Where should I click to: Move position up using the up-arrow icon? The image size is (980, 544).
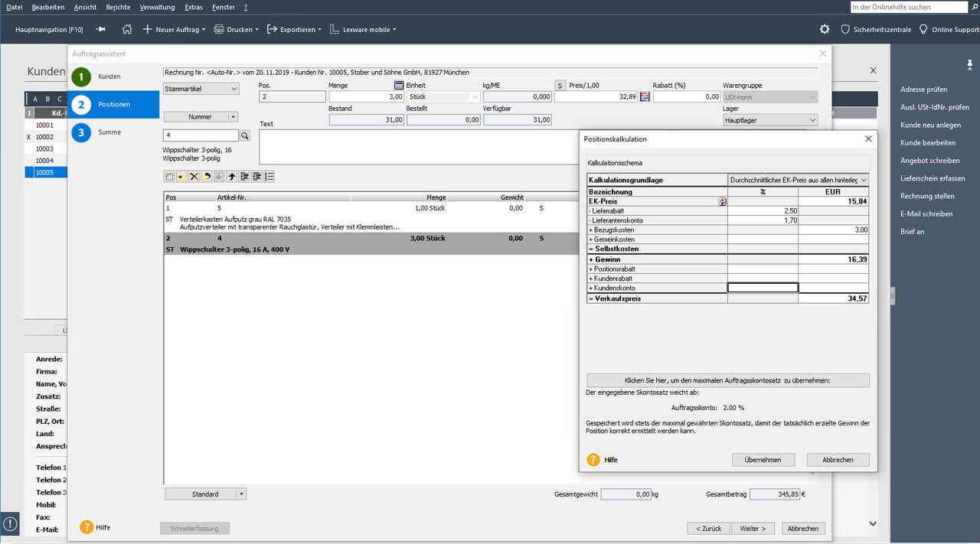pos(233,176)
